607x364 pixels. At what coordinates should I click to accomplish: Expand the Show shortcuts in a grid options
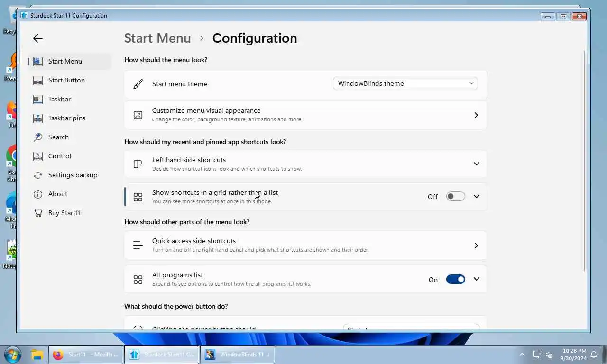pos(477,197)
